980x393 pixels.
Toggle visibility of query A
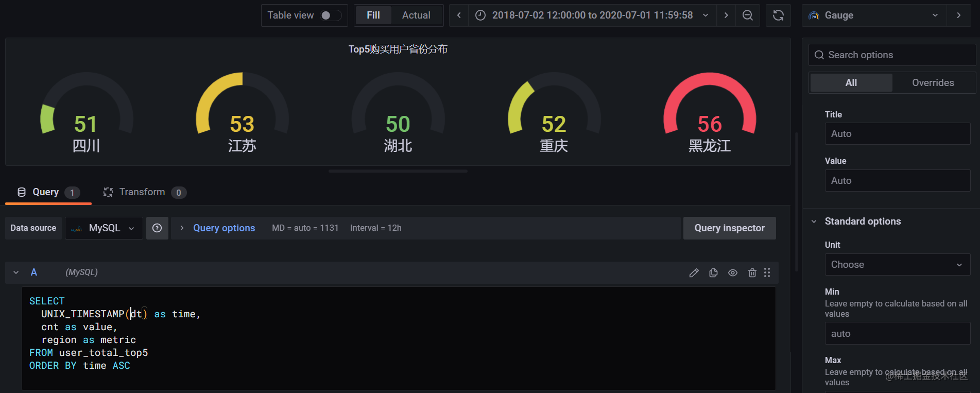coord(733,273)
